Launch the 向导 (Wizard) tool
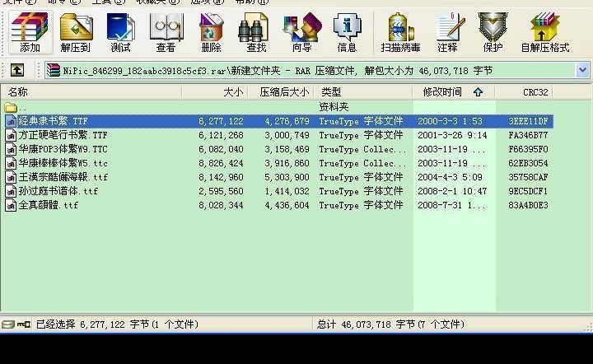This screenshot has height=364, width=593. point(301,32)
